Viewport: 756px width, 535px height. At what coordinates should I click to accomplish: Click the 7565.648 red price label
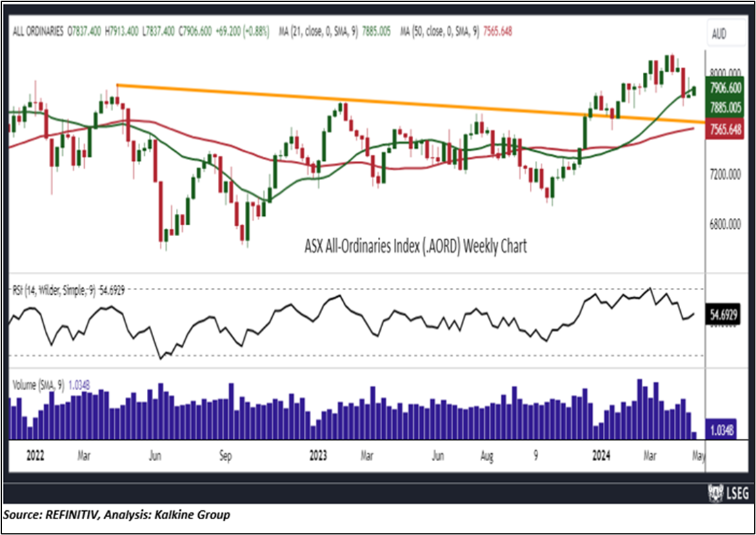[x=726, y=130]
